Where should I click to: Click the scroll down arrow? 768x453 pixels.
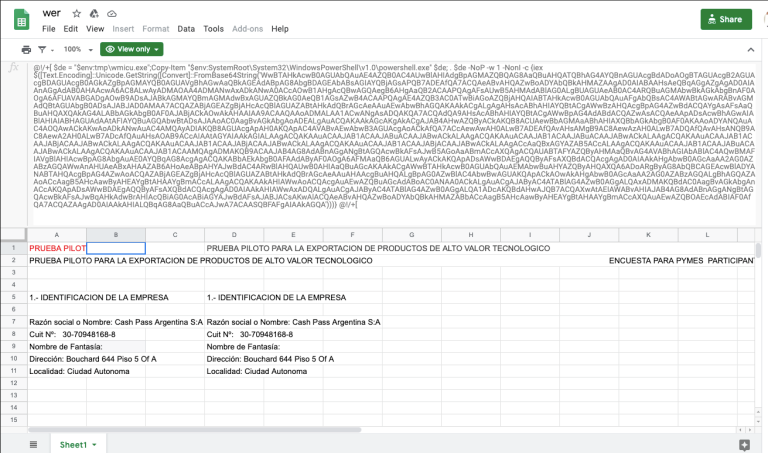[x=758, y=421]
